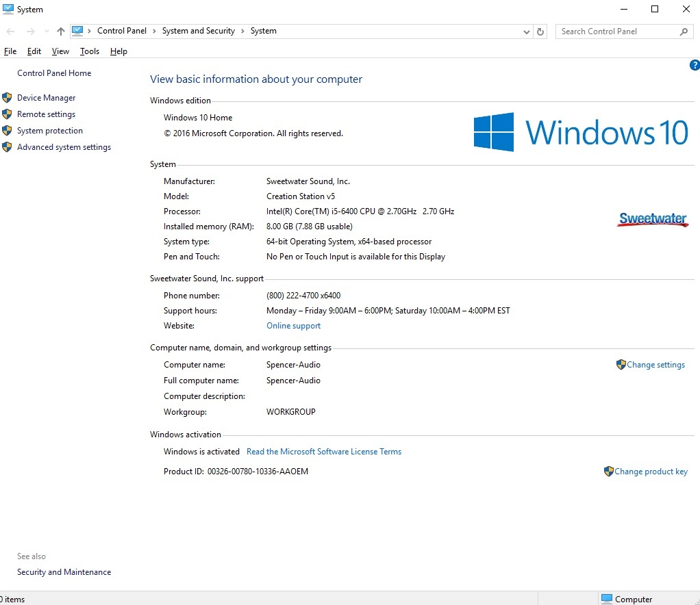Expand chevron after Control Panel breadcrumb

(154, 31)
